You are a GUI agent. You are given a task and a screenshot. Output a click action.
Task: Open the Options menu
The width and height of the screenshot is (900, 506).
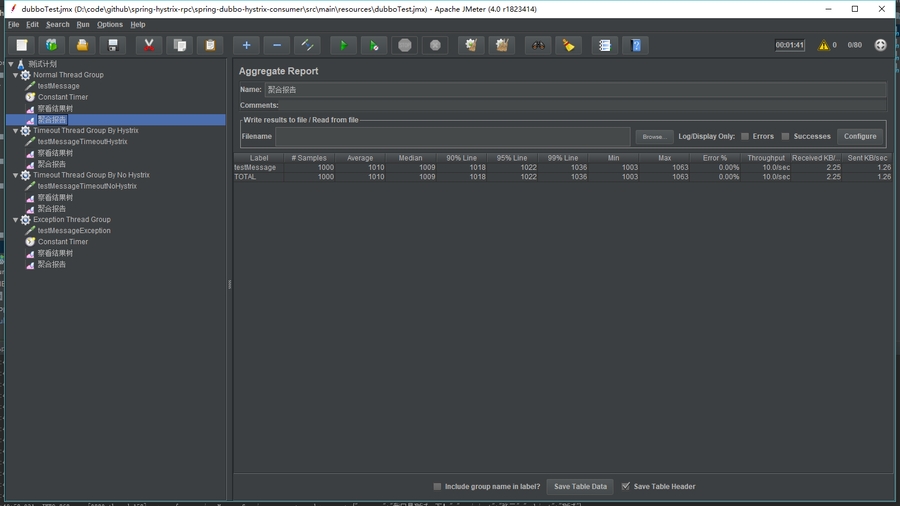[110, 24]
